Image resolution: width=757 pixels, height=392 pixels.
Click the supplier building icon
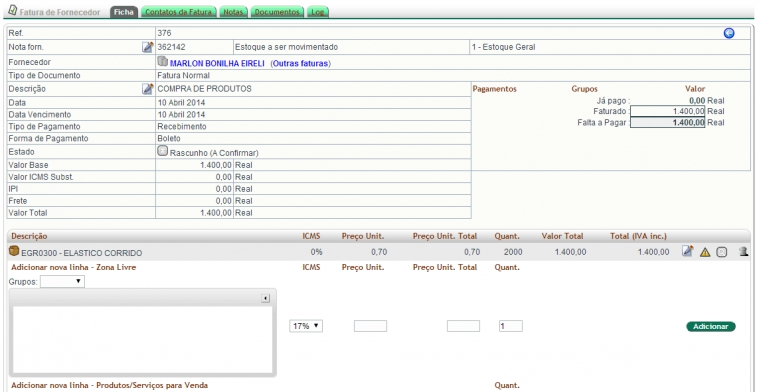163,62
